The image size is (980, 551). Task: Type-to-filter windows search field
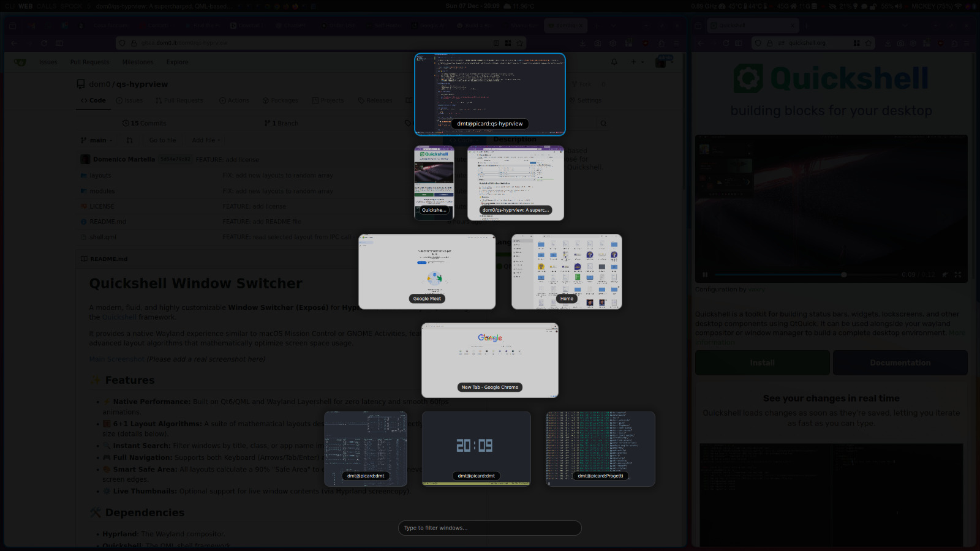point(490,528)
